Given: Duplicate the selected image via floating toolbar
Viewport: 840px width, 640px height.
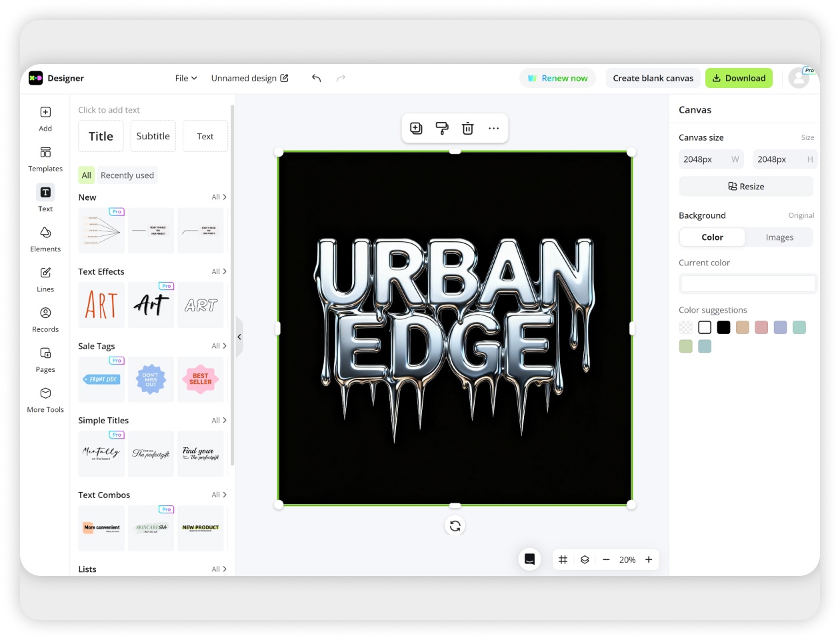Looking at the screenshot, I should tap(416, 128).
